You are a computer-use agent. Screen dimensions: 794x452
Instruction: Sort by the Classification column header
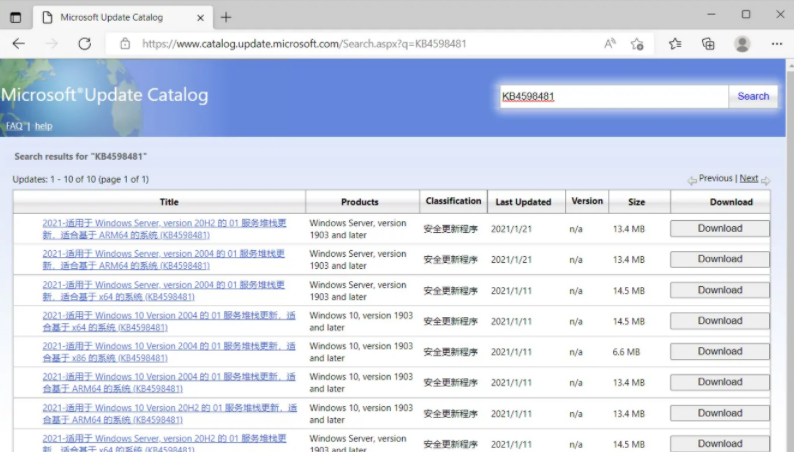click(453, 201)
